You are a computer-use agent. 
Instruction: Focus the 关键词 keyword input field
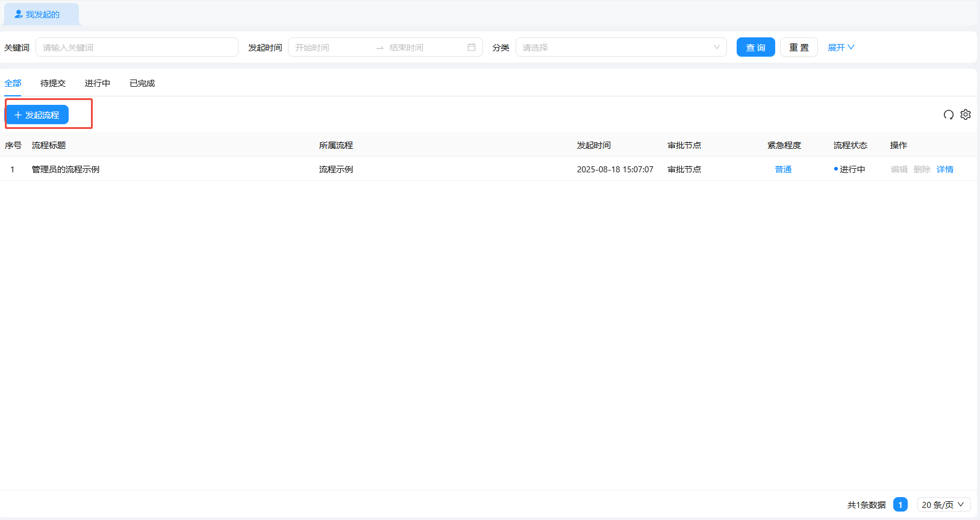tap(137, 47)
